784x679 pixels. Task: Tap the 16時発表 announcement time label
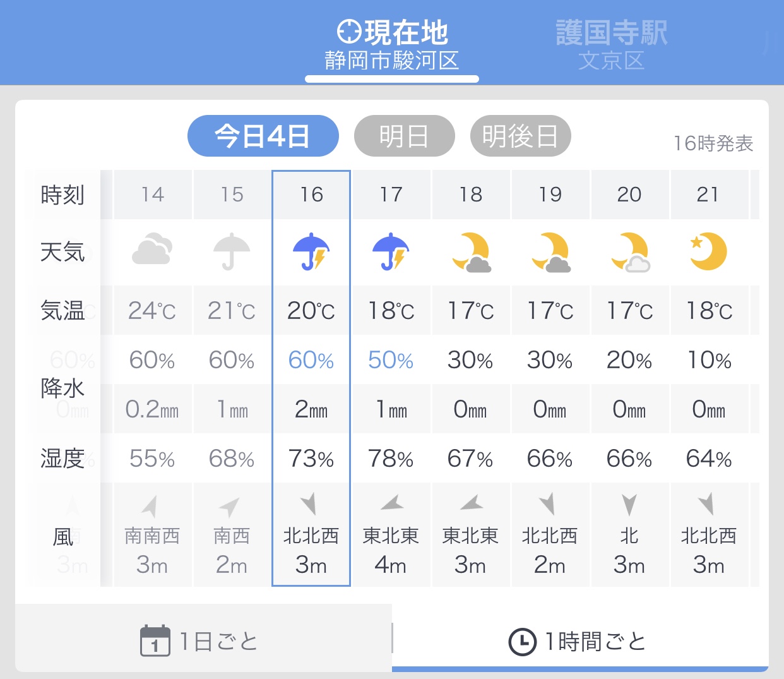click(x=713, y=143)
